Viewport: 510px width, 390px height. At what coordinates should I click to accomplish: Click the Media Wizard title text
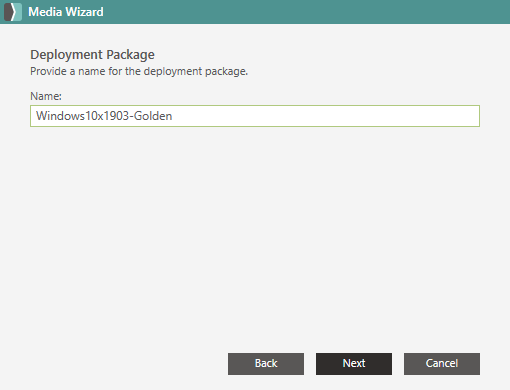pyautogui.click(x=66, y=12)
